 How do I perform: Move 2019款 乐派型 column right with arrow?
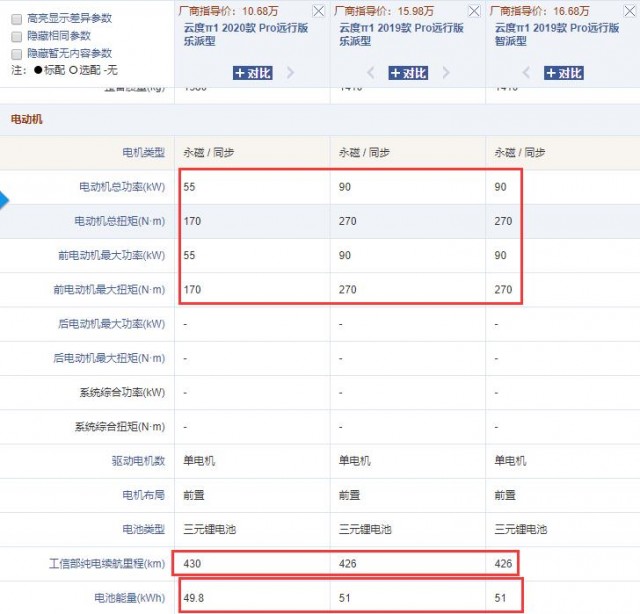coord(446,73)
